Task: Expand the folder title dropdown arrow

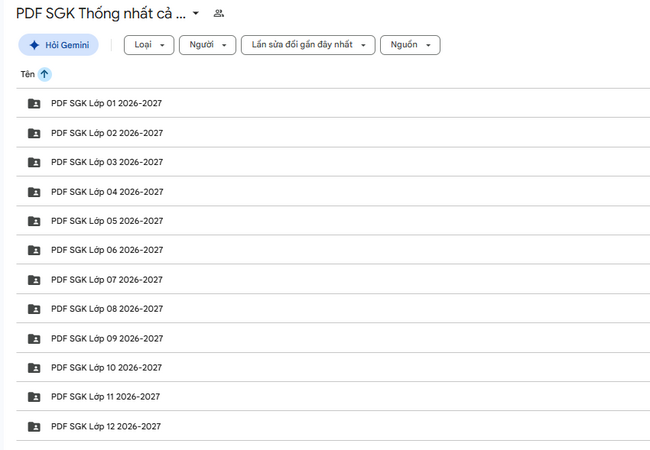Action: [x=196, y=13]
